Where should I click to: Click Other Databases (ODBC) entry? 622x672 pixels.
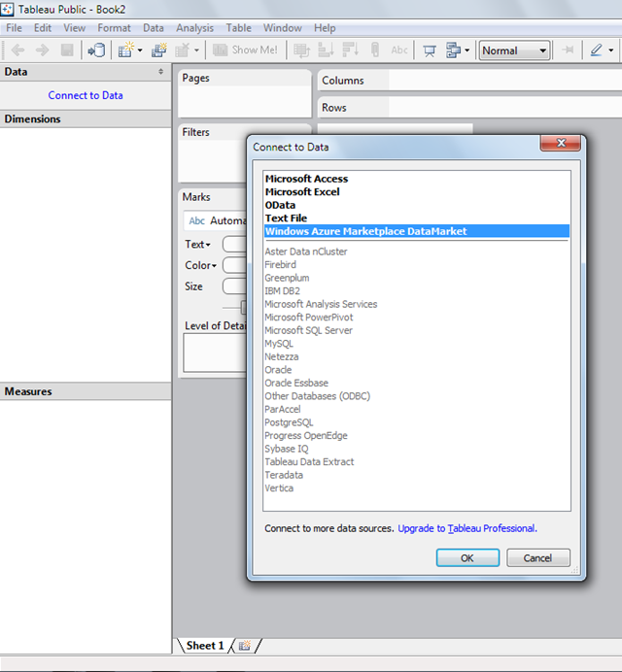[417, 396]
